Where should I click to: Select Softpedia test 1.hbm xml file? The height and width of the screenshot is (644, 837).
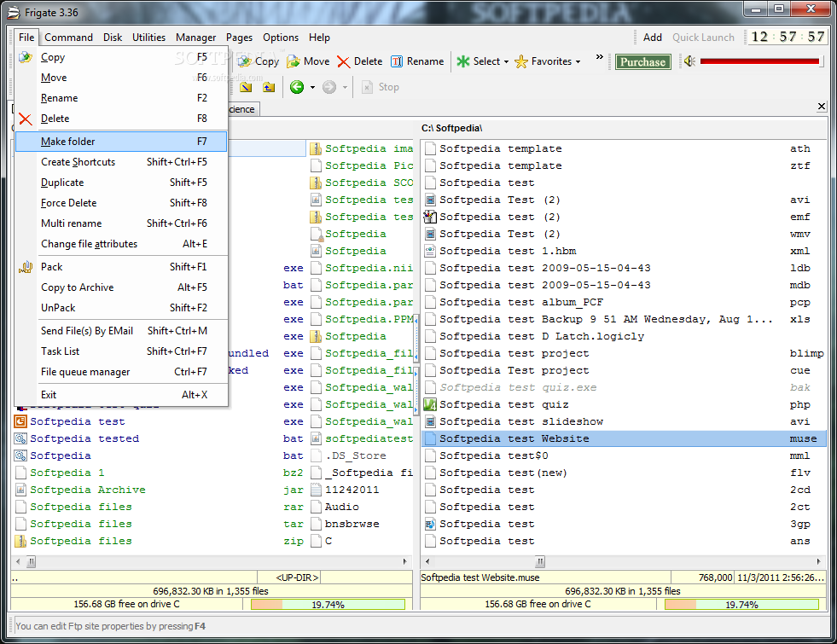[624, 251]
